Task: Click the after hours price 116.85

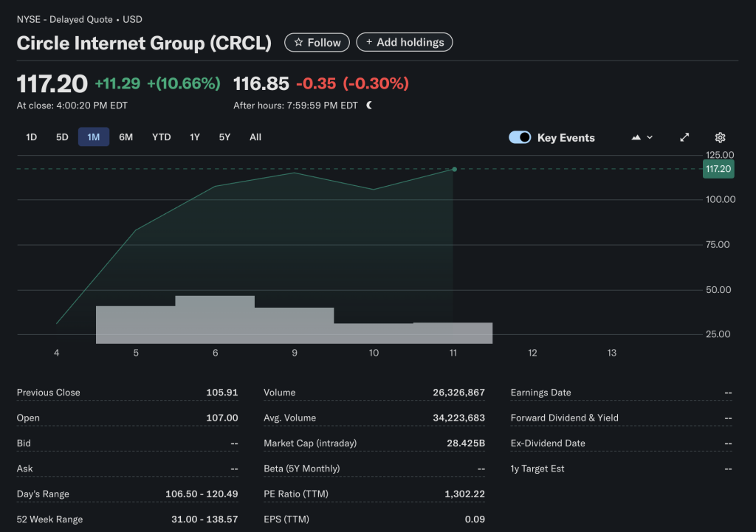Action: point(261,83)
